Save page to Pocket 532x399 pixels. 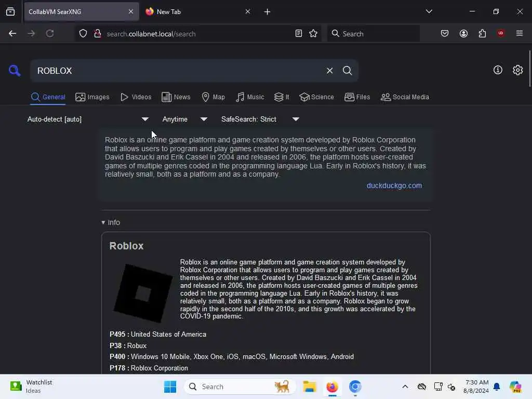(x=445, y=34)
